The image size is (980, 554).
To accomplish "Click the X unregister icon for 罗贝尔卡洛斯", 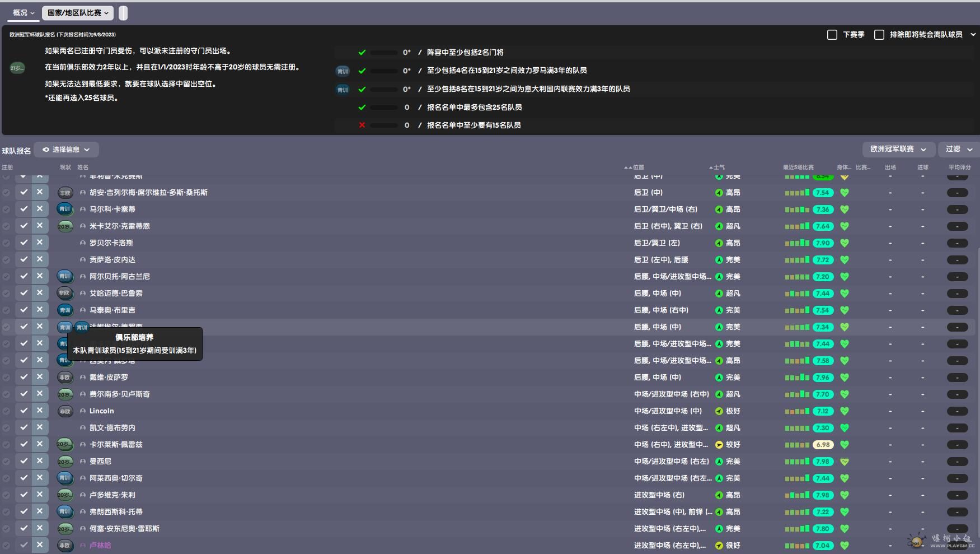I will click(40, 243).
